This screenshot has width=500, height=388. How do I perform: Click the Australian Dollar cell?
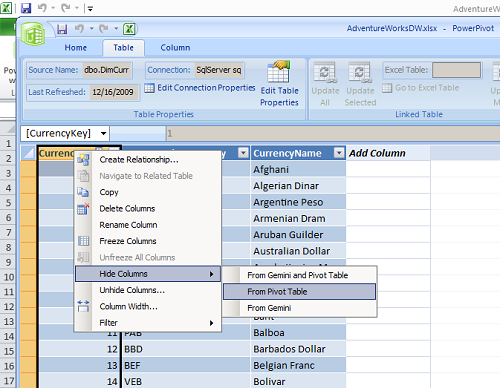(x=298, y=251)
